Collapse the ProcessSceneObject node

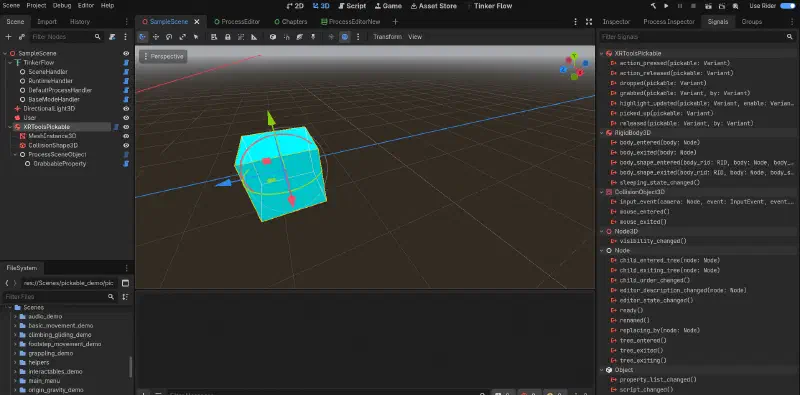15,154
